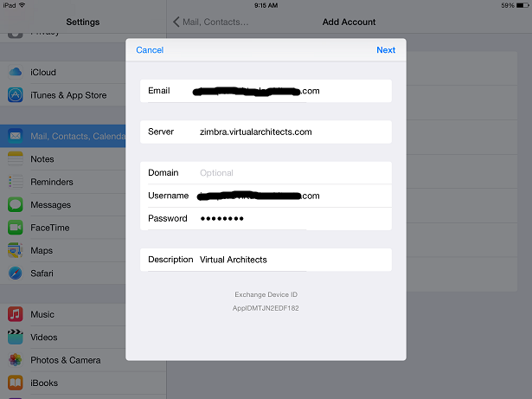Tap the battery indicator icon

(x=522, y=5)
